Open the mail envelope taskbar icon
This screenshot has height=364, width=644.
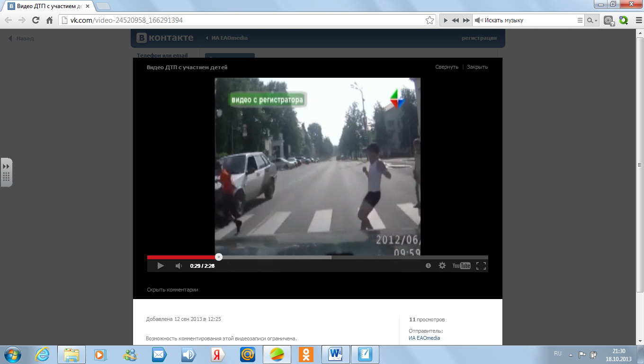click(159, 355)
